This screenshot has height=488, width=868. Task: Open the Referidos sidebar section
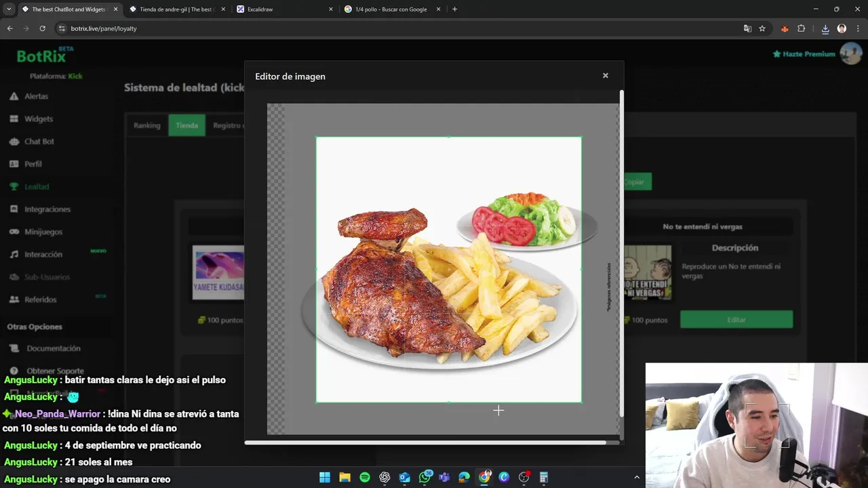41,300
